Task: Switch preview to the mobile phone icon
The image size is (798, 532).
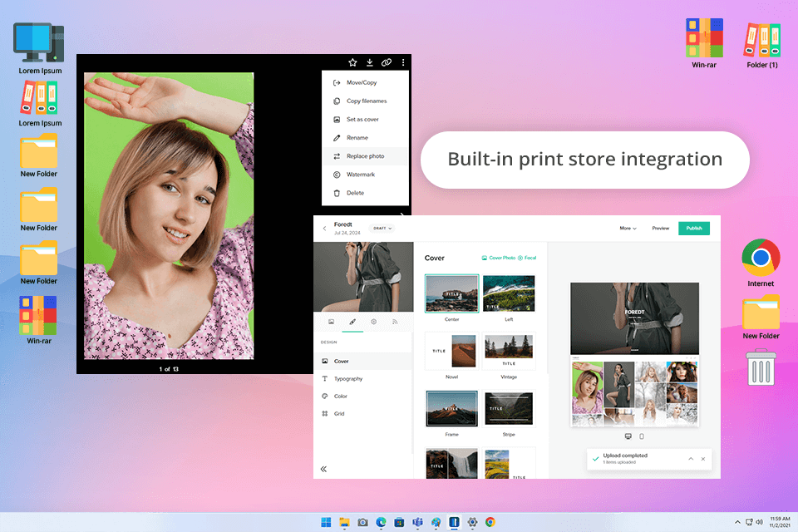Action: click(x=641, y=436)
